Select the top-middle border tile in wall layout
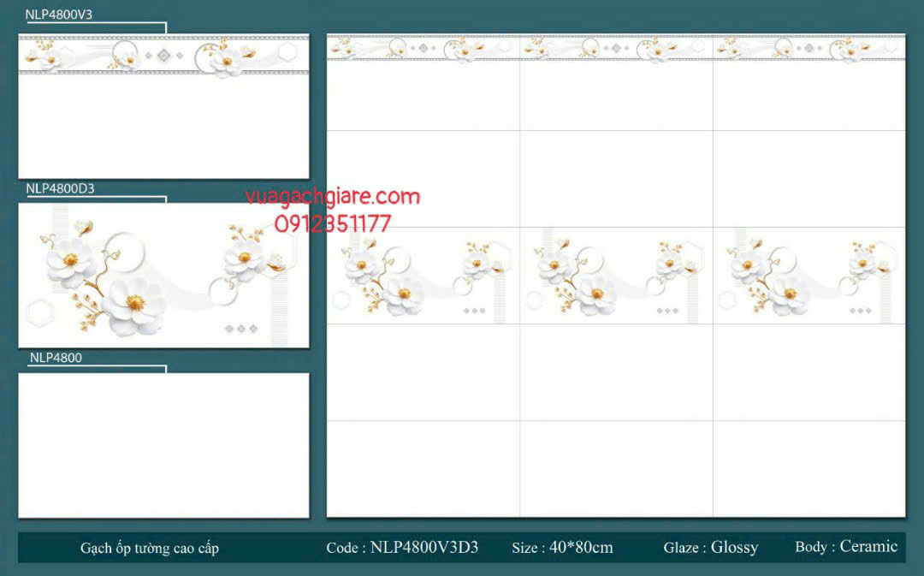This screenshot has height=576, width=924. click(616, 83)
